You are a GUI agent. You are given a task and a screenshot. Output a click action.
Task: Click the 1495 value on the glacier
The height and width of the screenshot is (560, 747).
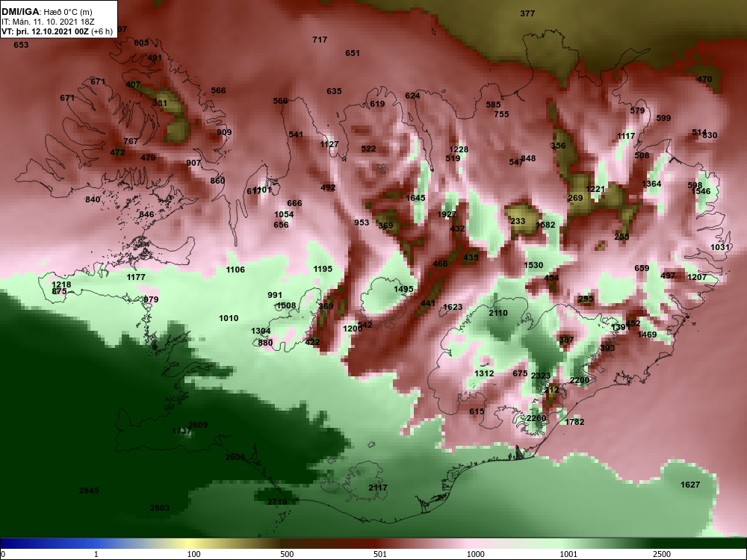pos(403,289)
